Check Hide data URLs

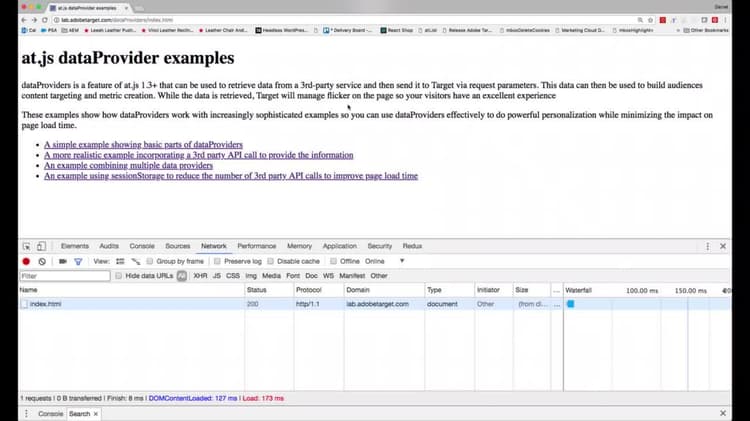click(119, 276)
